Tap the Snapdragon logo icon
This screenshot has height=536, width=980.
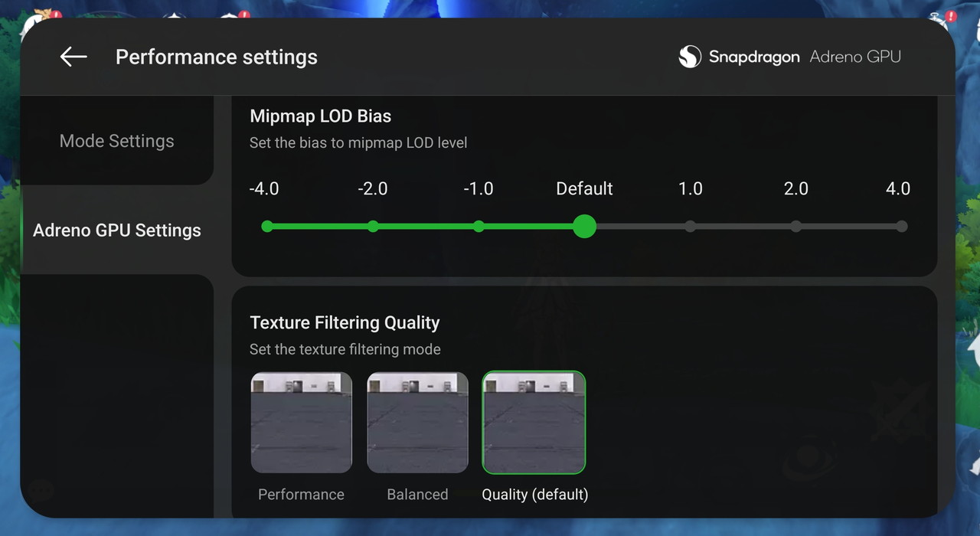tap(690, 57)
